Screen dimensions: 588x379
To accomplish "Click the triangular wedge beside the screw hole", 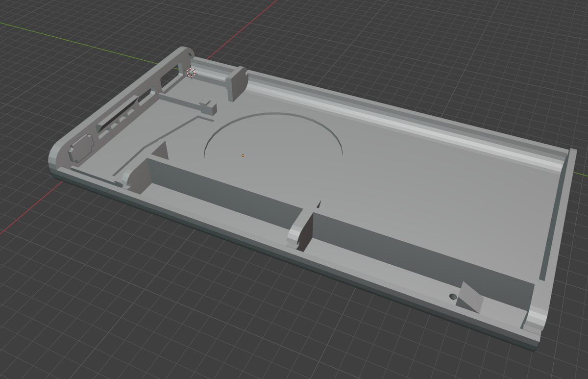I will coord(470,297).
